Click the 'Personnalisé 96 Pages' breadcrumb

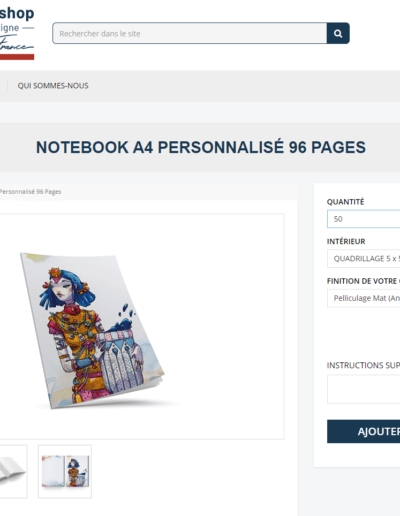point(30,192)
